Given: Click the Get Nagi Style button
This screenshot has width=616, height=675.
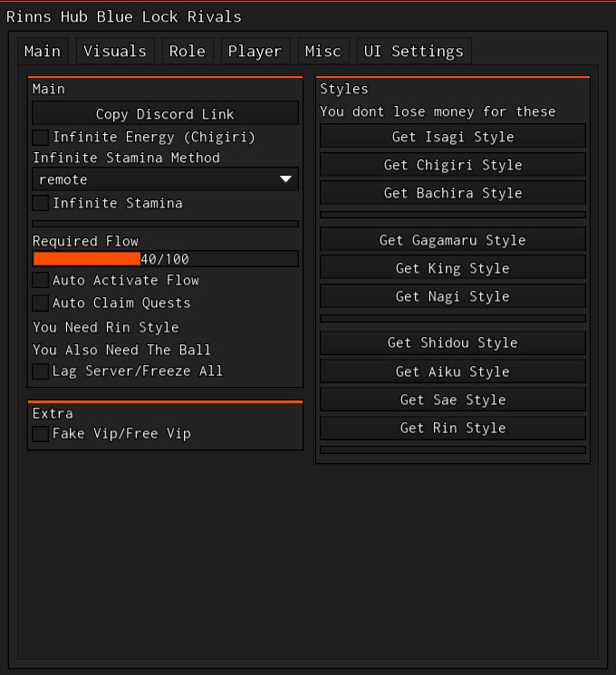Looking at the screenshot, I should coord(452,296).
